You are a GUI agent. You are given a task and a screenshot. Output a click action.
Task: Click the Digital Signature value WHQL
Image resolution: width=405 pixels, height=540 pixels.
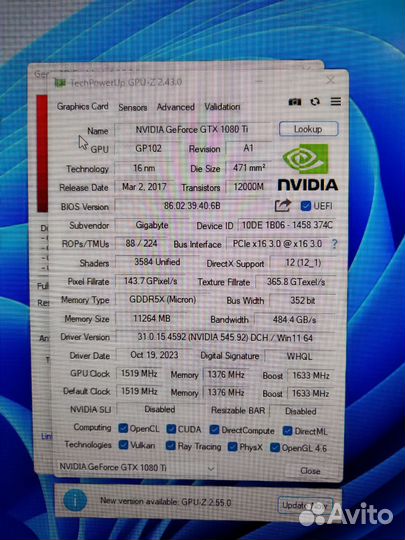click(x=299, y=356)
